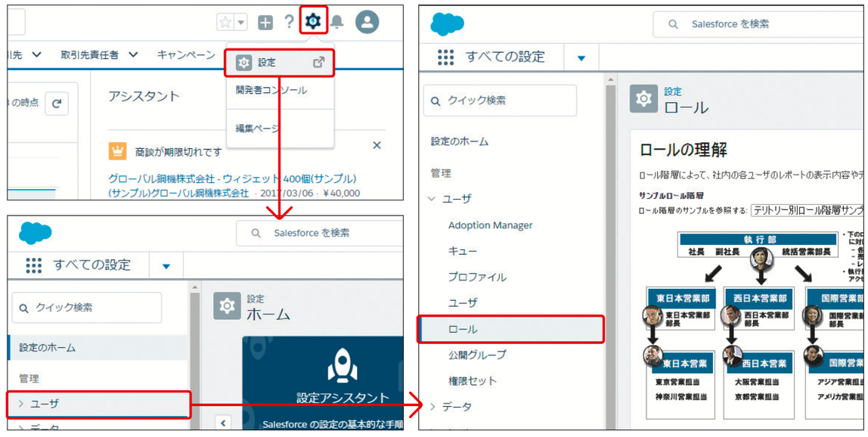Expand the 取引先責任者 tab dropdown chevron

(133, 54)
